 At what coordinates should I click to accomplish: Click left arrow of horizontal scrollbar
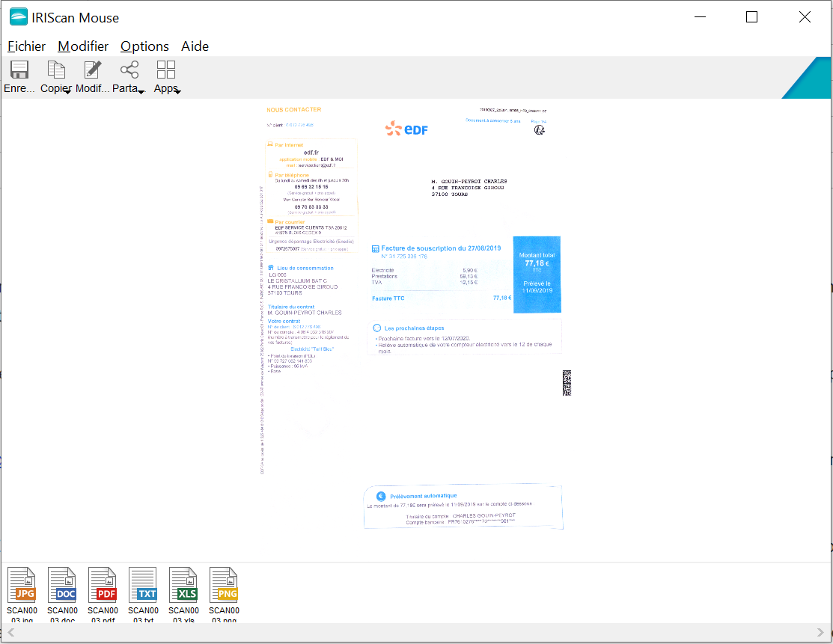pos(10,632)
